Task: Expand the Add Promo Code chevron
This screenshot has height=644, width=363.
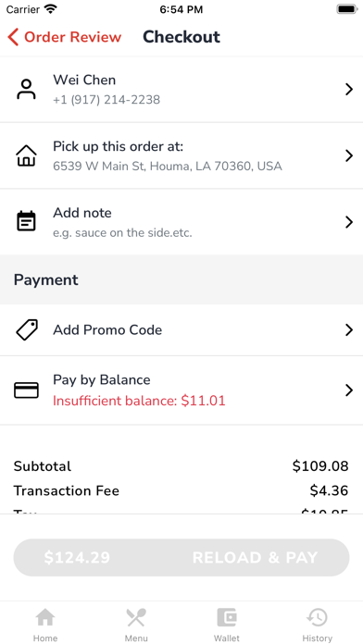Action: 349,329
